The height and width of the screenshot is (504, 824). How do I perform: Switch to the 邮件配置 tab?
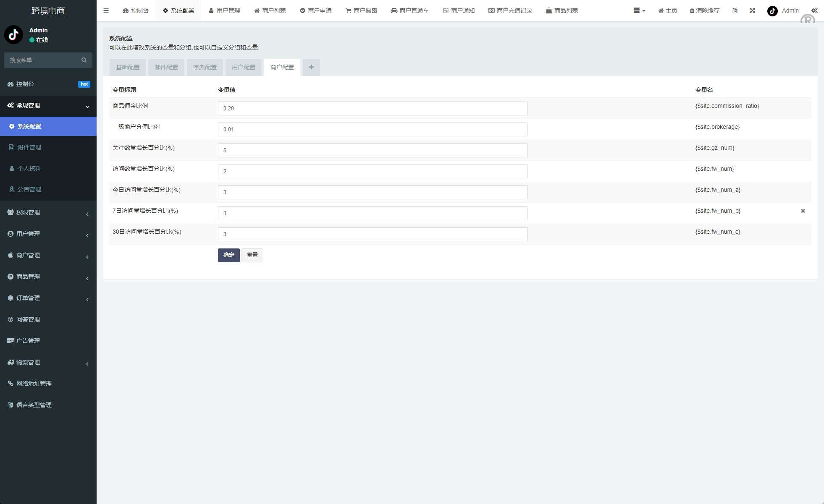coord(166,67)
